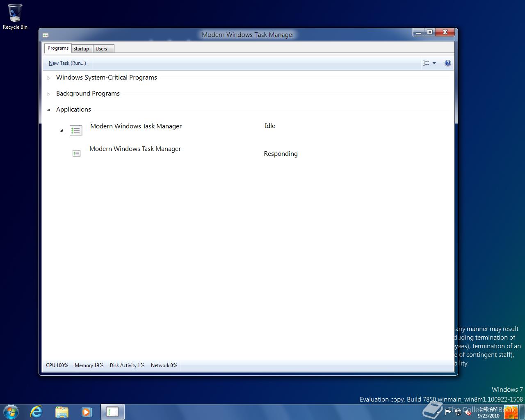Open Windows Media Player from taskbar

[87, 412]
